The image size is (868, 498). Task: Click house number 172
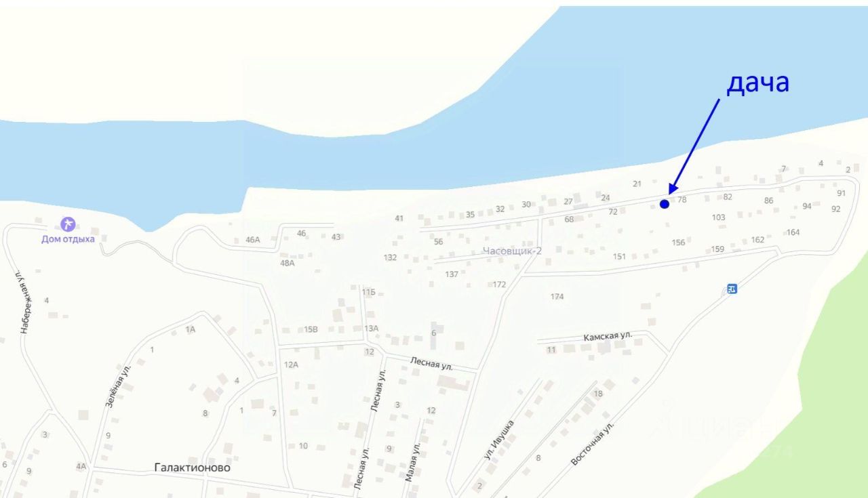[500, 285]
